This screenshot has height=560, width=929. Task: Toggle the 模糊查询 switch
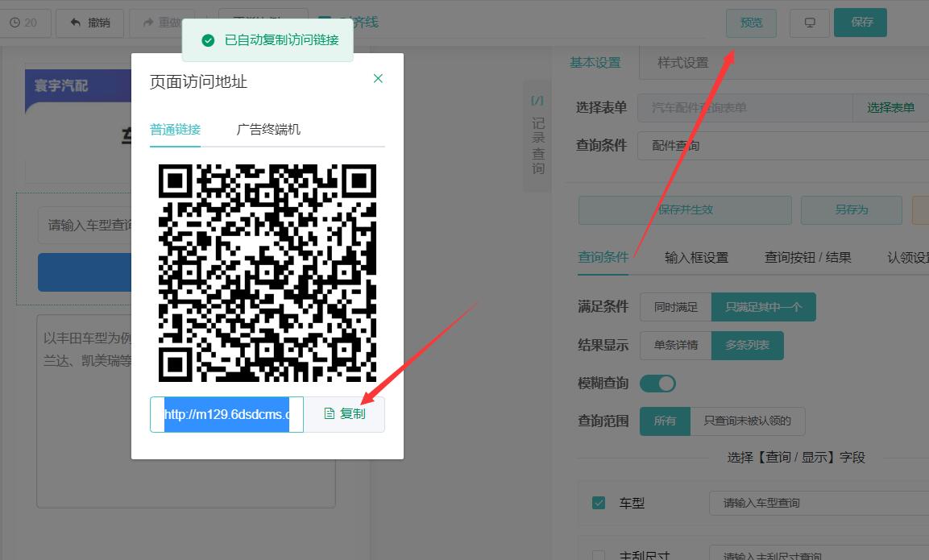657,384
